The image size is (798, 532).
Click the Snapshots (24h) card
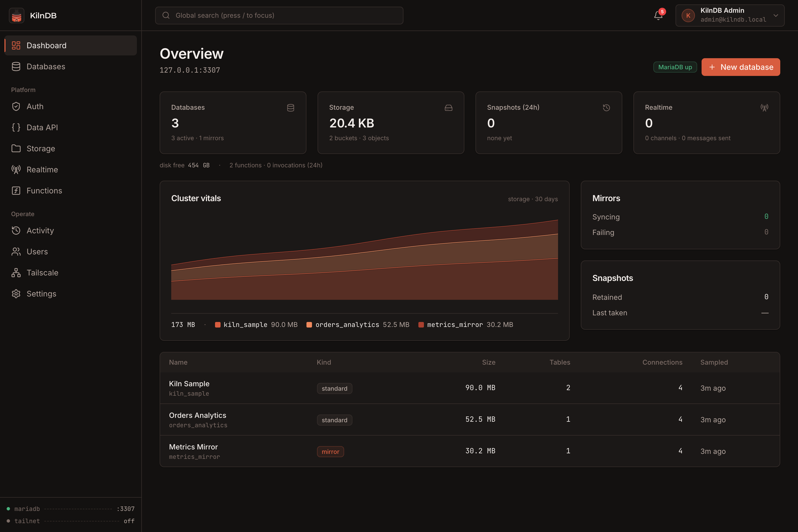549,123
